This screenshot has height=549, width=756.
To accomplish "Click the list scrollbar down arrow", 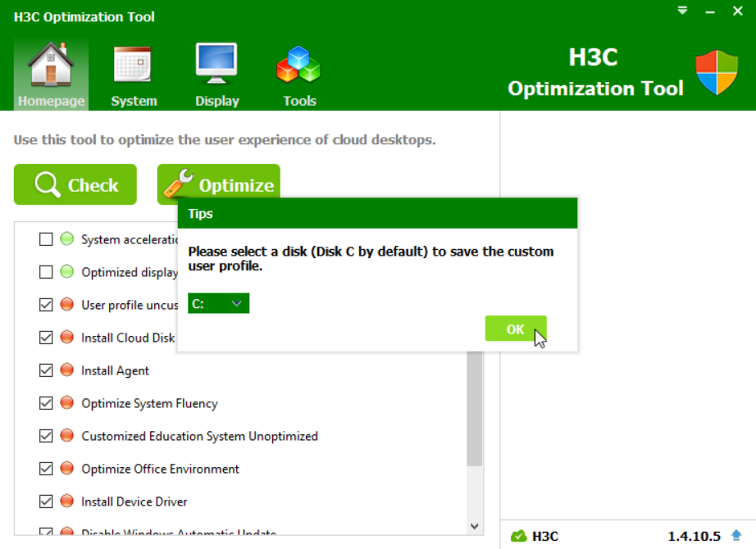I will coord(475,526).
